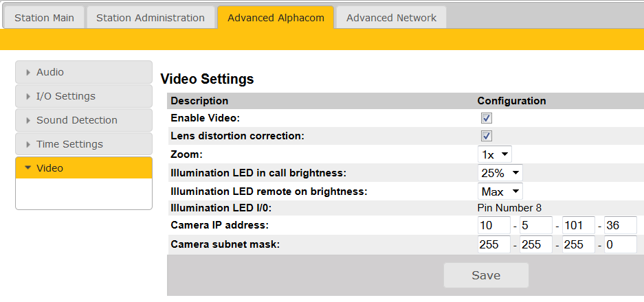644x302 pixels.
Task: Select the Advanced Alphacom tab
Action: pos(276,18)
